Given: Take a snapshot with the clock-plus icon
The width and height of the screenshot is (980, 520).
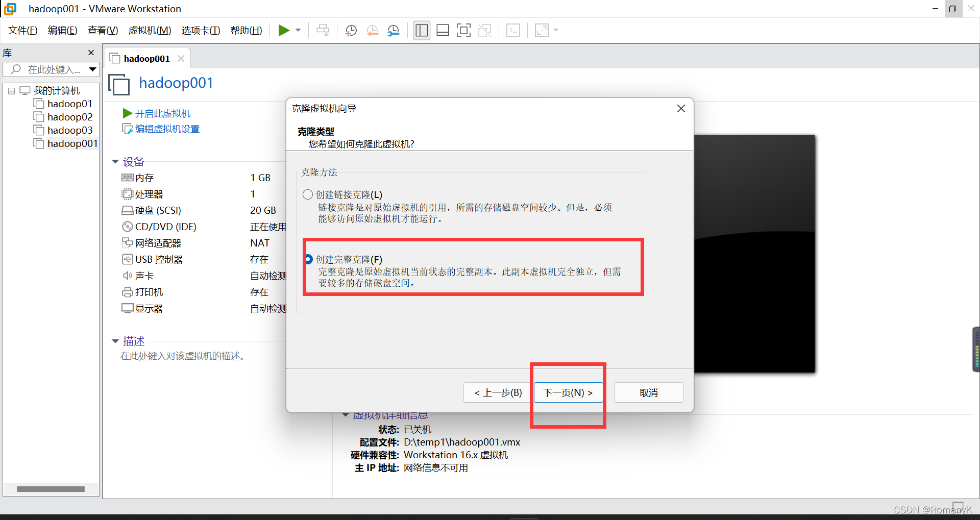Looking at the screenshot, I should coord(351,31).
